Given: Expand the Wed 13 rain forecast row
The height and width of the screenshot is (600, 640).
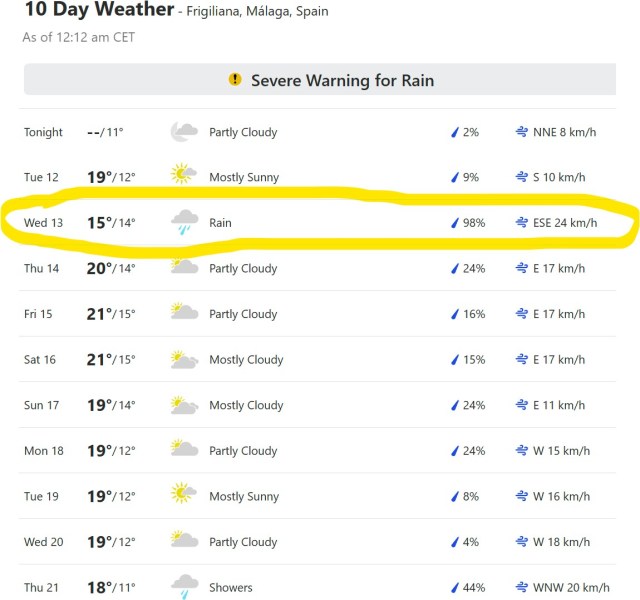Looking at the screenshot, I should [320, 223].
